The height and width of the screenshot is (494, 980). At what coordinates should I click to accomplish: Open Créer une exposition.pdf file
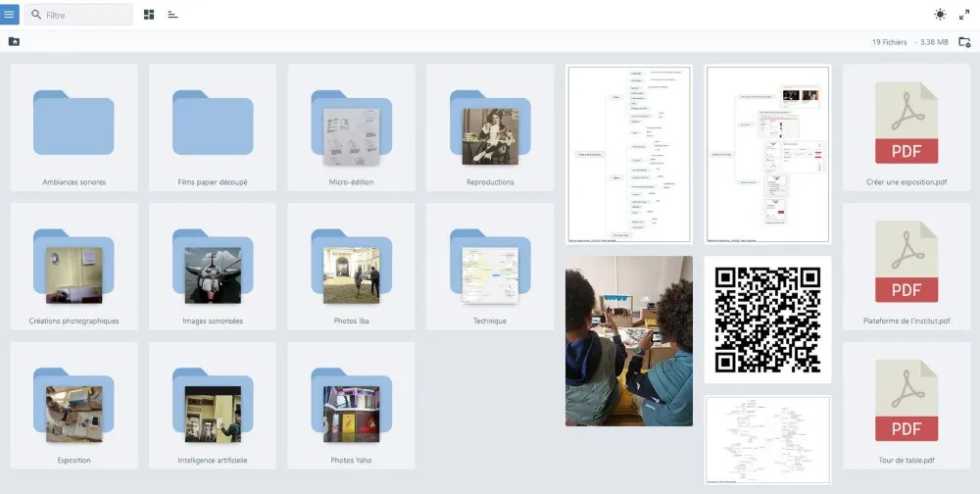(906, 127)
